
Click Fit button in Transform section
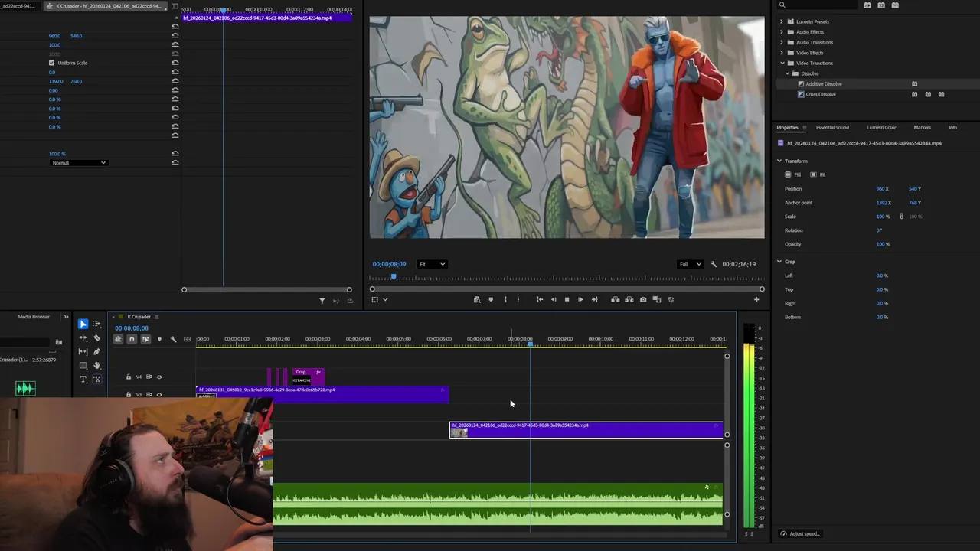[818, 174]
